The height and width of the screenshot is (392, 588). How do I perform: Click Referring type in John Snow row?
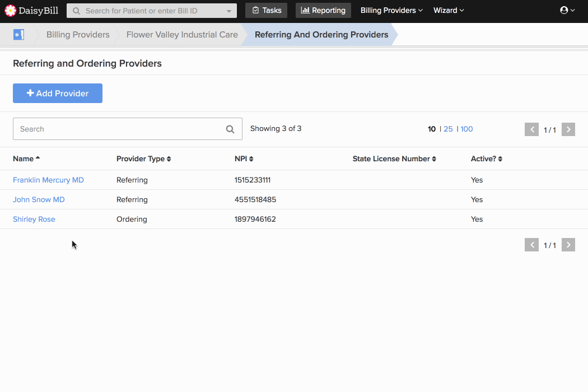point(132,199)
